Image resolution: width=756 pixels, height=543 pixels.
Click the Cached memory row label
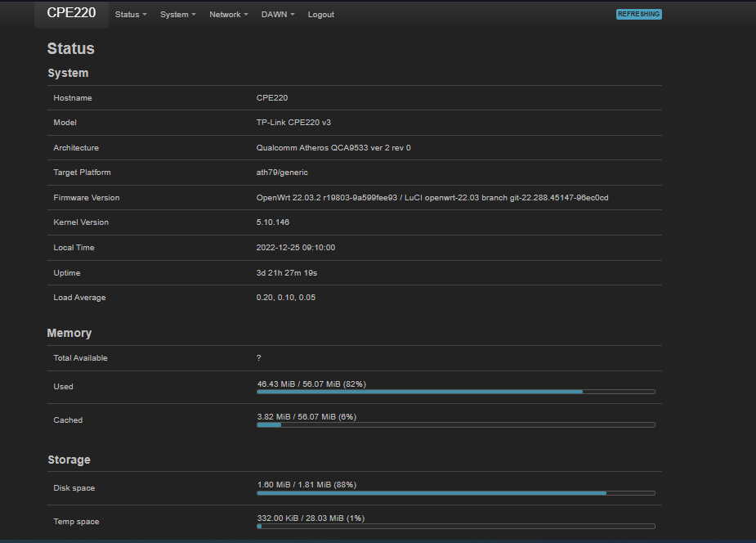(68, 420)
